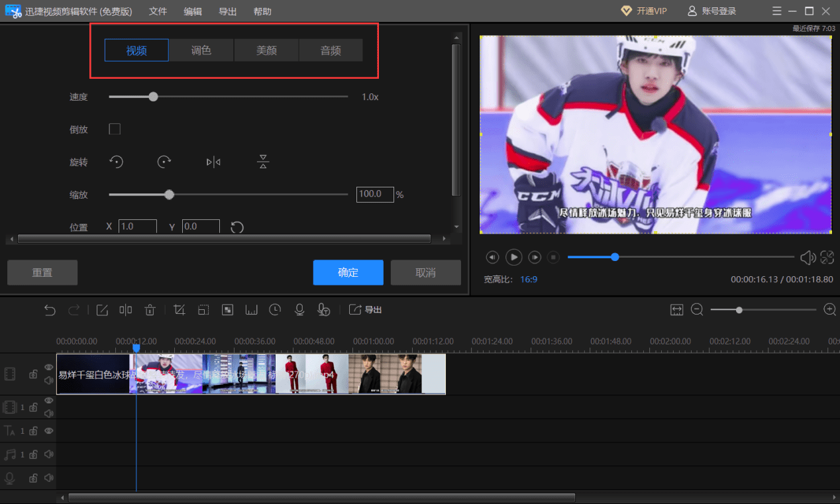The height and width of the screenshot is (504, 840).
Task: Click the trash delete icon above timeline
Action: click(150, 310)
